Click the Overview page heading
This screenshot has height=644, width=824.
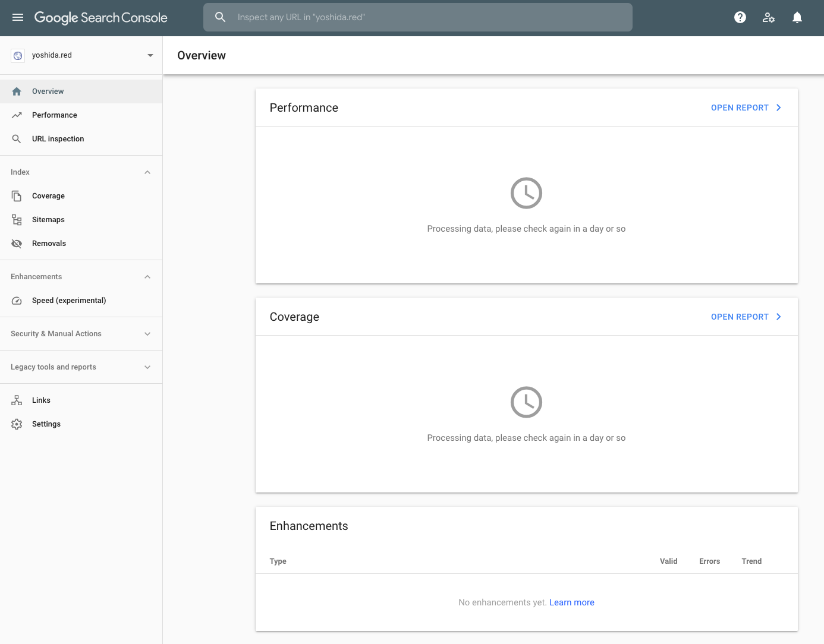(202, 55)
